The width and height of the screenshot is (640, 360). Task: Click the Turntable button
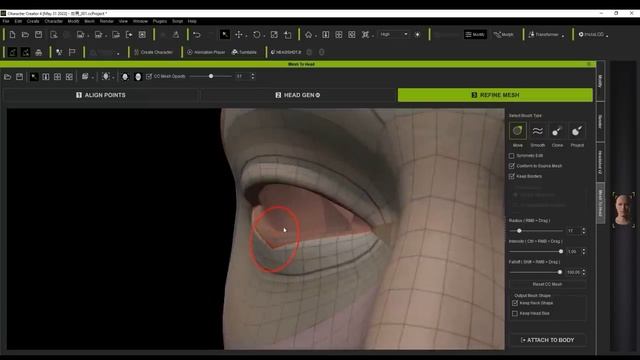pos(244,52)
